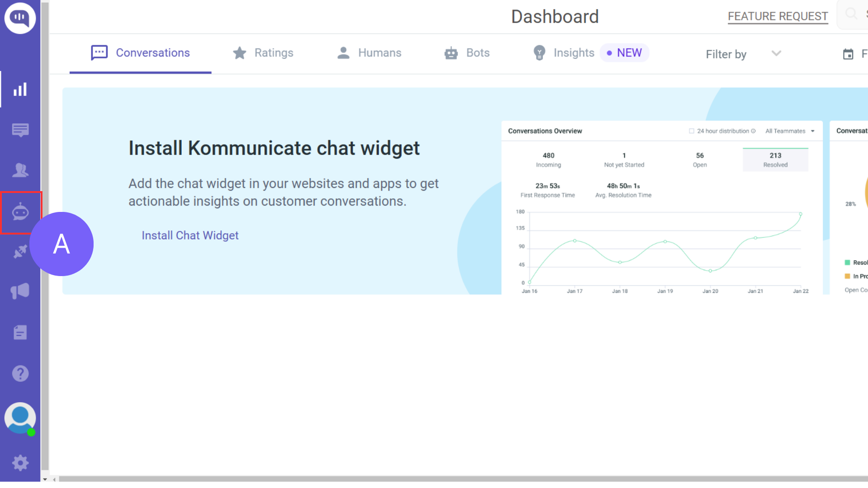
Task: Click the Install Chat Widget link
Action: tap(189, 235)
